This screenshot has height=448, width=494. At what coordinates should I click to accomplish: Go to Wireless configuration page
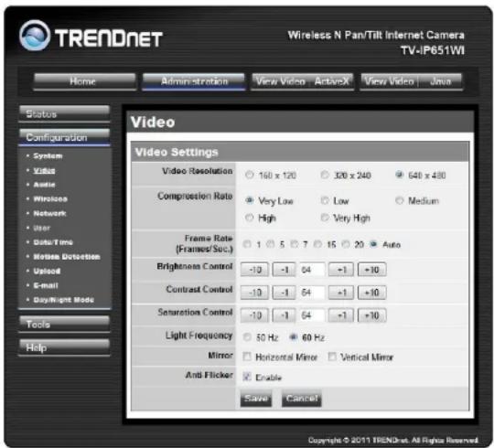pos(50,199)
